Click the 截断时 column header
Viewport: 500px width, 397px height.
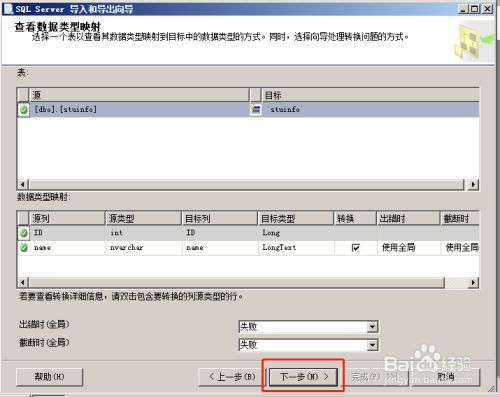[x=460, y=219]
